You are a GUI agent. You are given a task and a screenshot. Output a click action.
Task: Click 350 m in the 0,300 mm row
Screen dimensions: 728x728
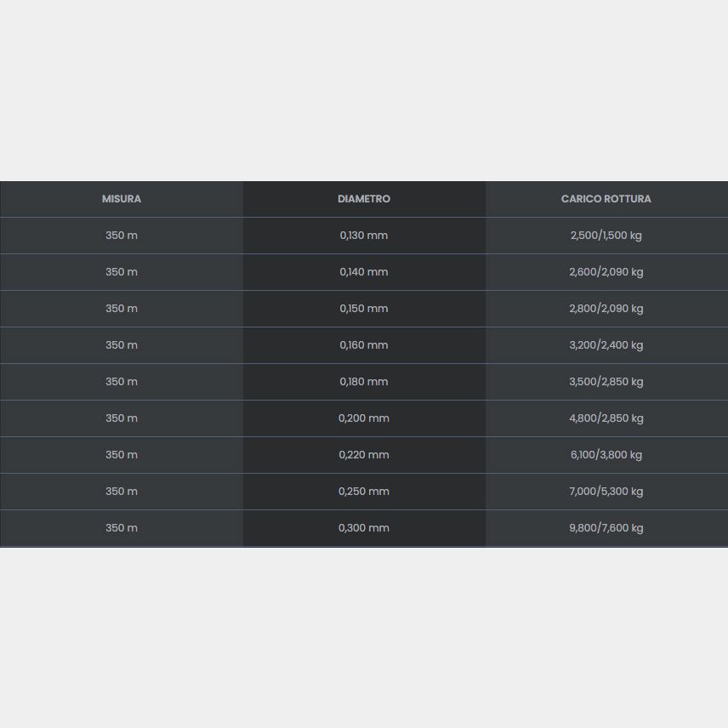click(121, 528)
